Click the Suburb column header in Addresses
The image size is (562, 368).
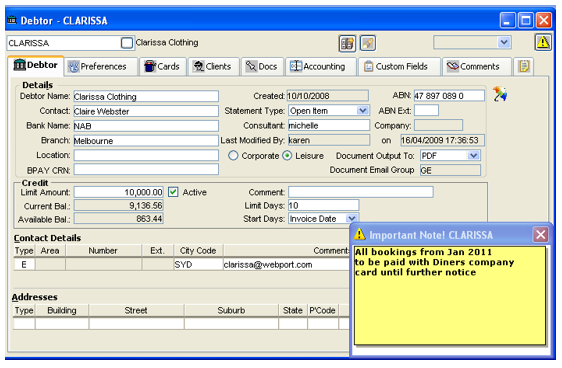(x=231, y=310)
